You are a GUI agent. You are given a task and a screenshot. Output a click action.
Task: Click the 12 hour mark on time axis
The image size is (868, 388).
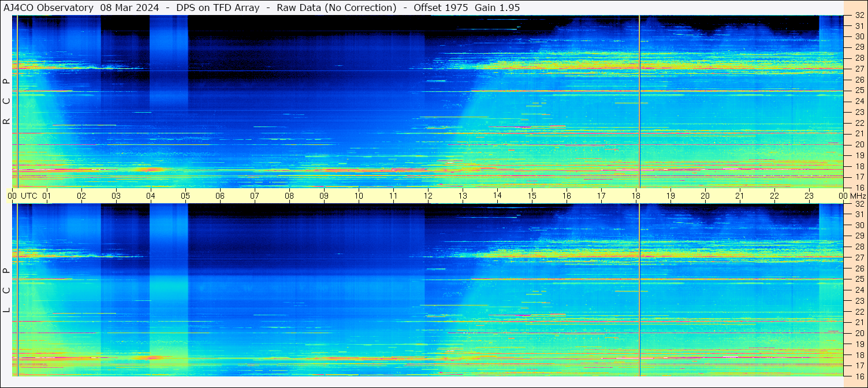point(428,196)
